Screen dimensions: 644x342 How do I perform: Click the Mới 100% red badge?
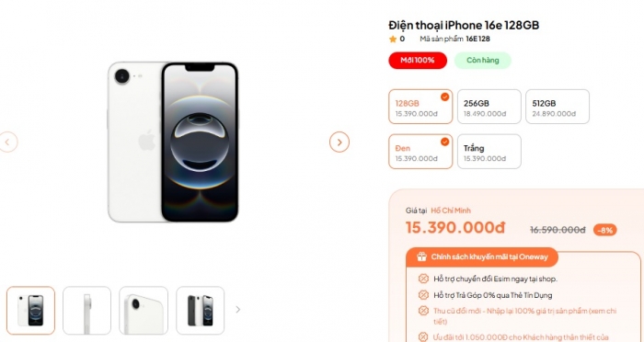(418, 61)
